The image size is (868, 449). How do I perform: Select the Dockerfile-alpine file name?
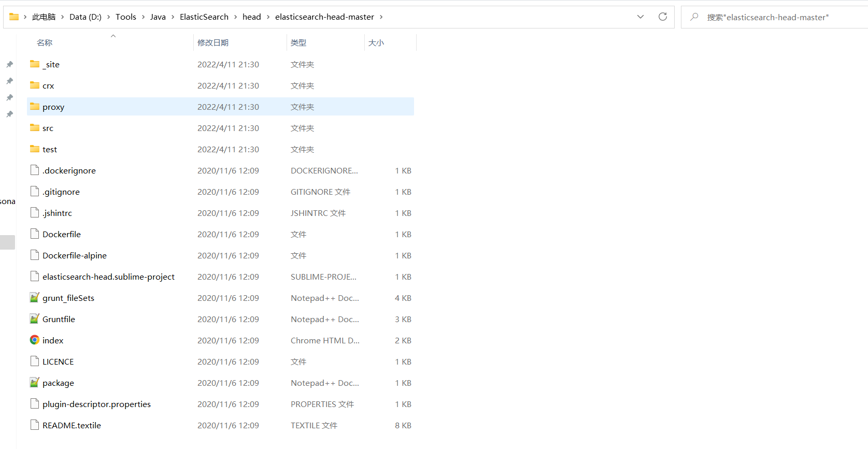click(75, 255)
